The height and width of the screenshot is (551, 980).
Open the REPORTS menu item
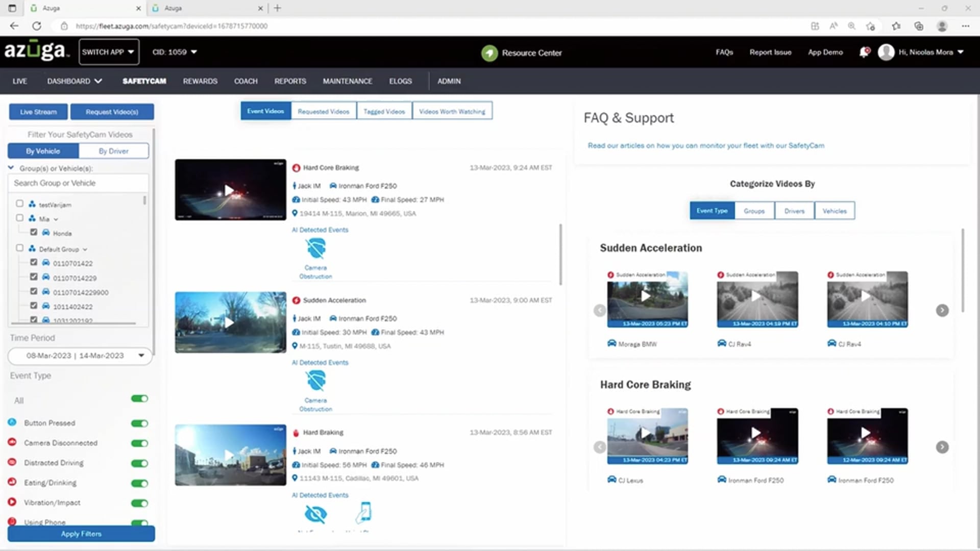290,81
